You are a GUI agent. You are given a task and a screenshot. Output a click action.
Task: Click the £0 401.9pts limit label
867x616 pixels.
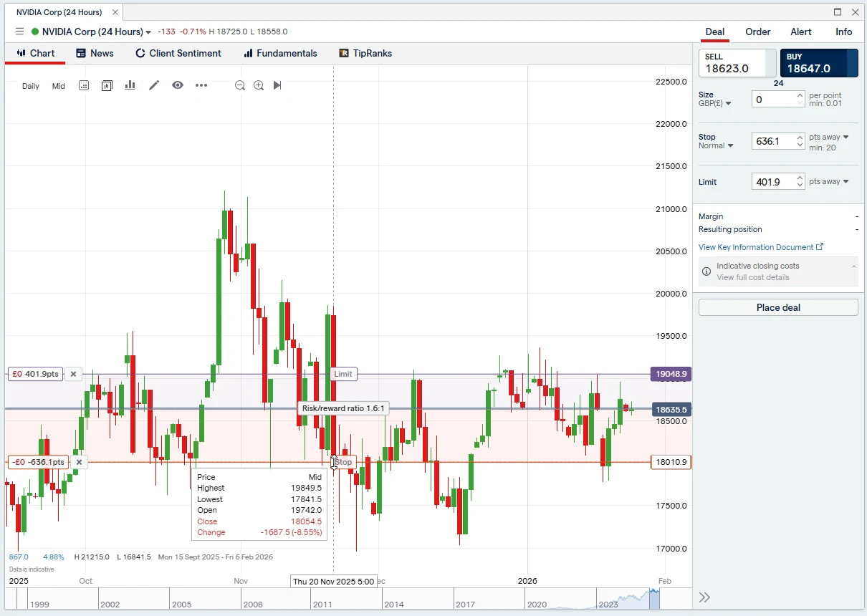[35, 374]
